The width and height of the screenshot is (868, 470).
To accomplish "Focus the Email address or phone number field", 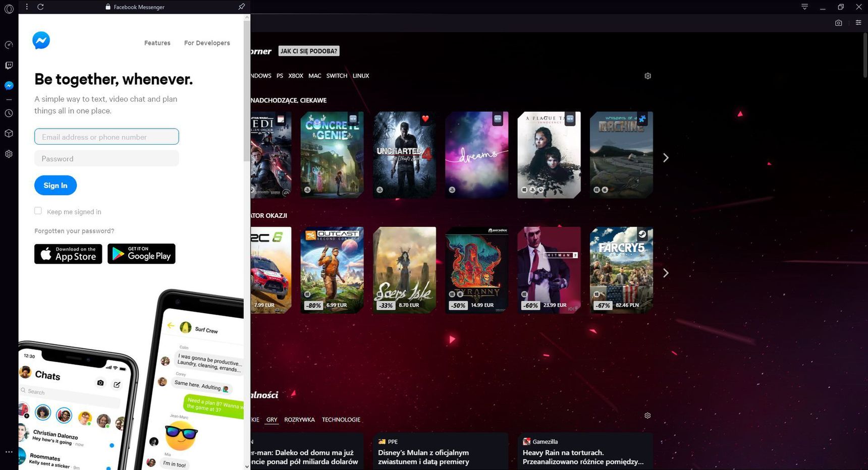I will click(106, 137).
